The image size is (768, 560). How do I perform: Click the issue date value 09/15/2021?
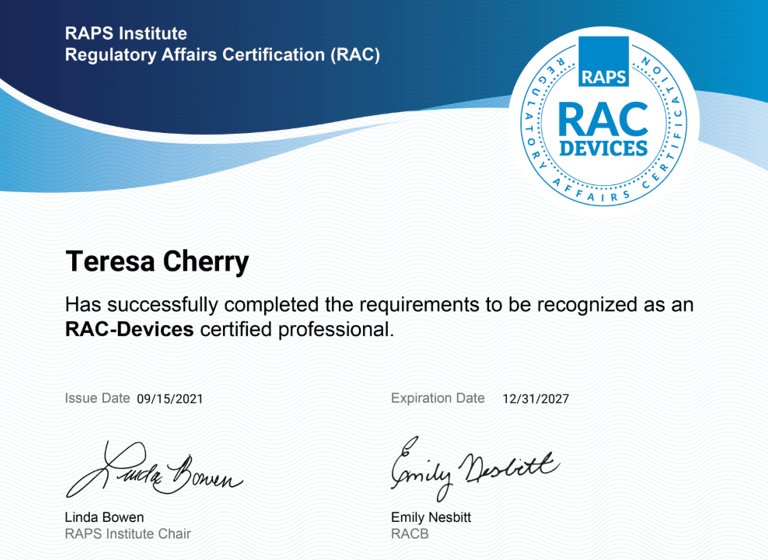[169, 399]
